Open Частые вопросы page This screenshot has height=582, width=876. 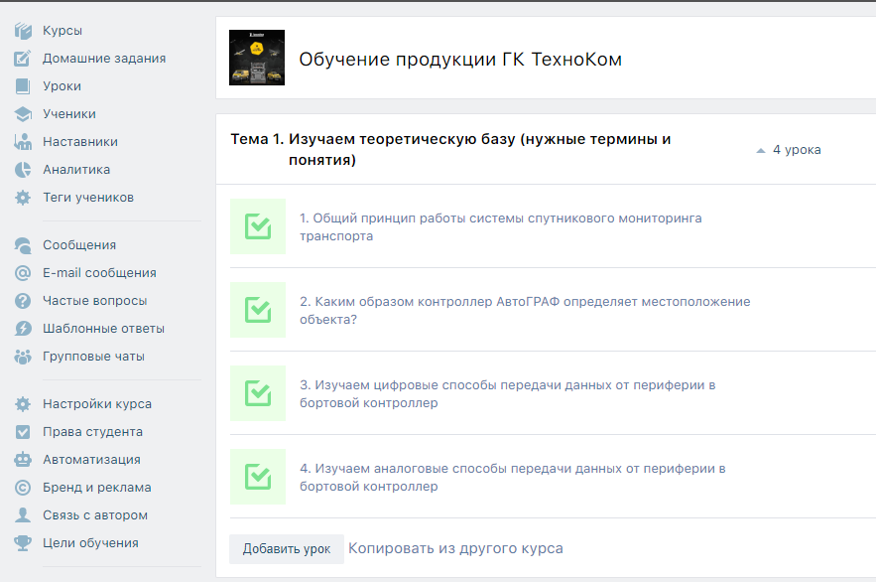(x=95, y=301)
